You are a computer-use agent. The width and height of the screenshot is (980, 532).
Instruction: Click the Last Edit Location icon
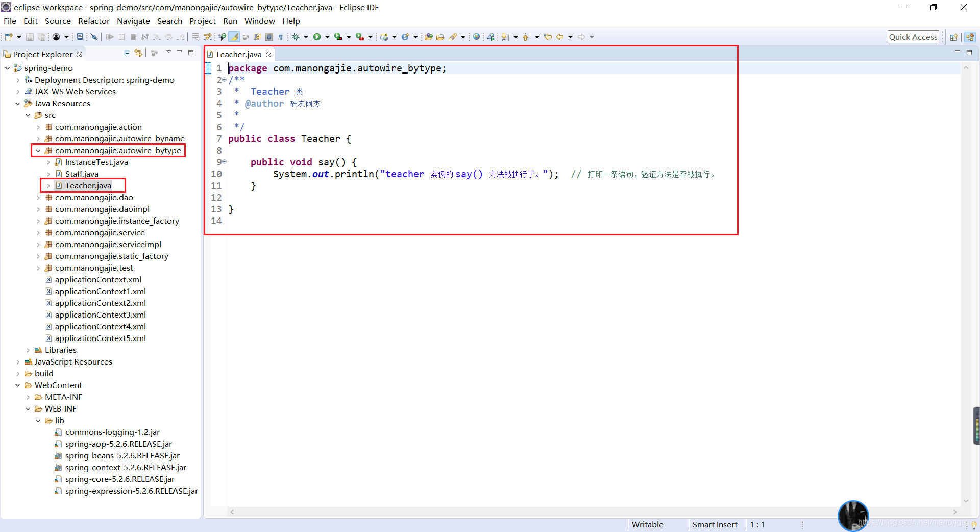548,37
